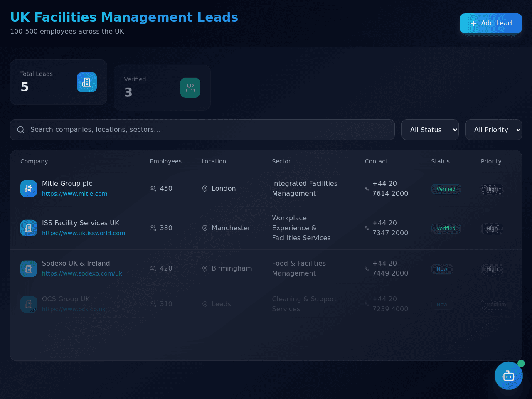Click phone icon beside +44 20 7614 2000
532x399 pixels.
coord(367,189)
